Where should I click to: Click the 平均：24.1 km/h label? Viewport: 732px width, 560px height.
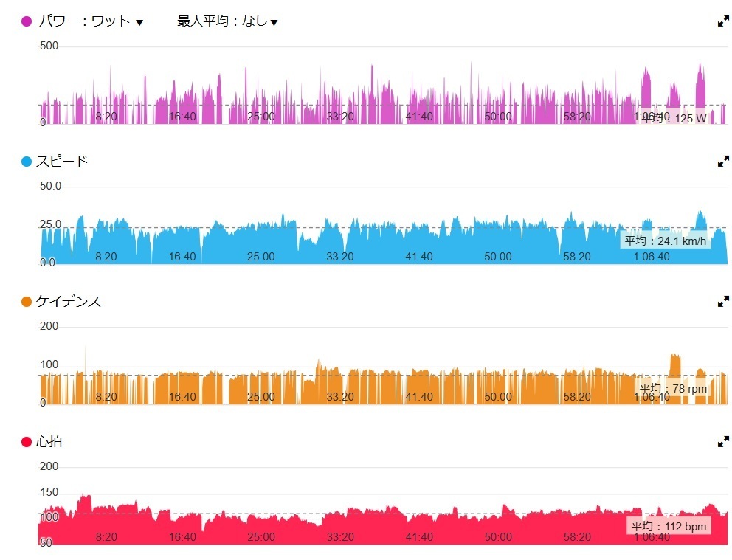tap(666, 241)
